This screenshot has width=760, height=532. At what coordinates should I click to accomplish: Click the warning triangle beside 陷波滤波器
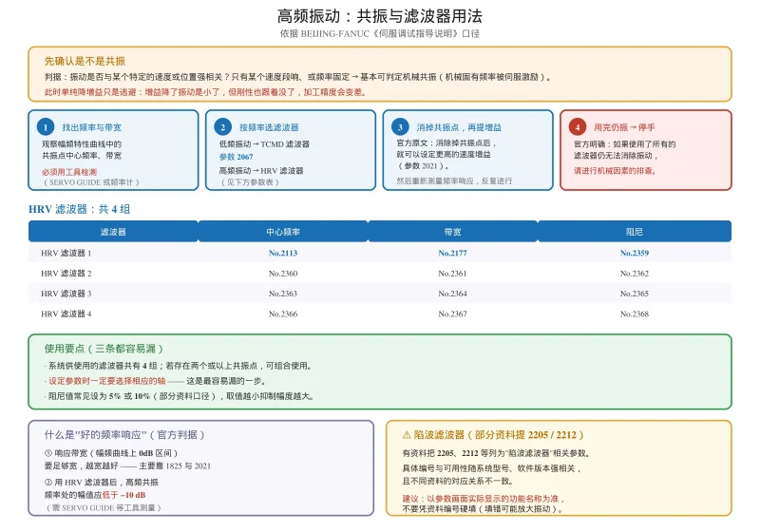tap(407, 434)
